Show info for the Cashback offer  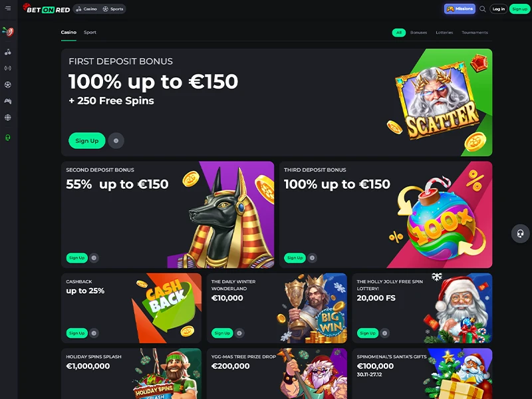pos(94,333)
